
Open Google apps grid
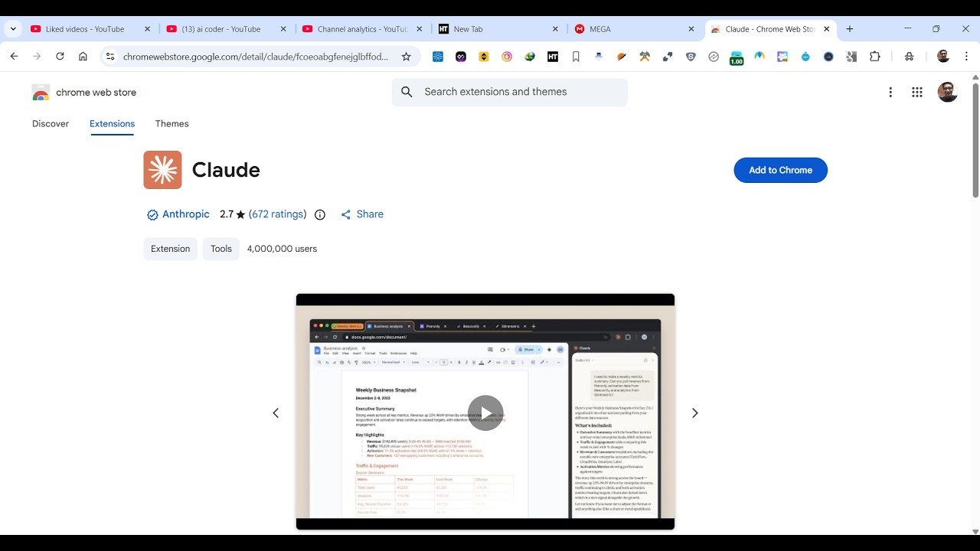coord(917,93)
